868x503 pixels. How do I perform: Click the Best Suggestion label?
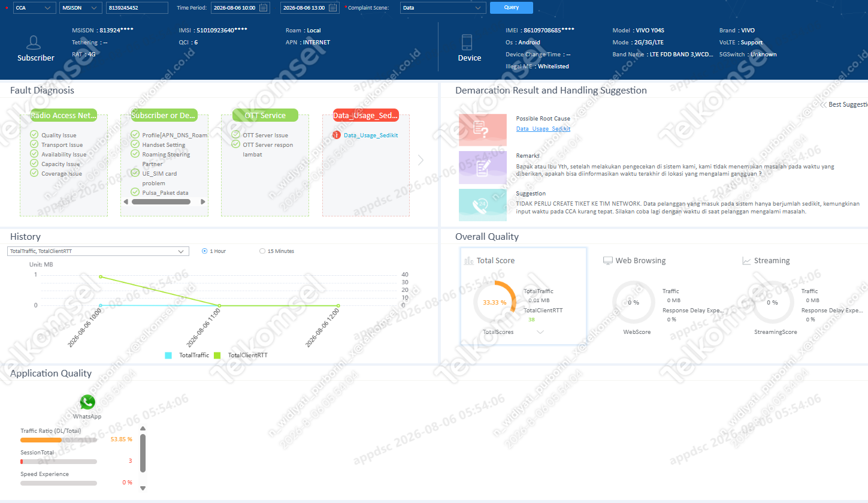point(848,104)
